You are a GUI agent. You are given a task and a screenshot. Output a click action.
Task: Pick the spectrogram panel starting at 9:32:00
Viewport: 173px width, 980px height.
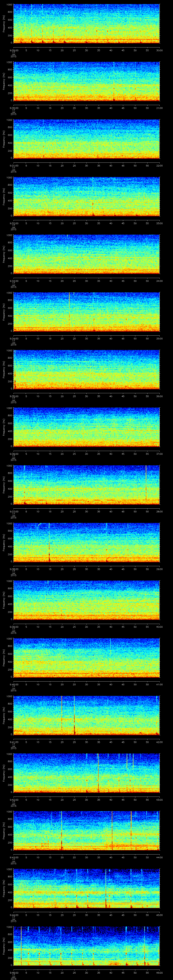click(86, 196)
